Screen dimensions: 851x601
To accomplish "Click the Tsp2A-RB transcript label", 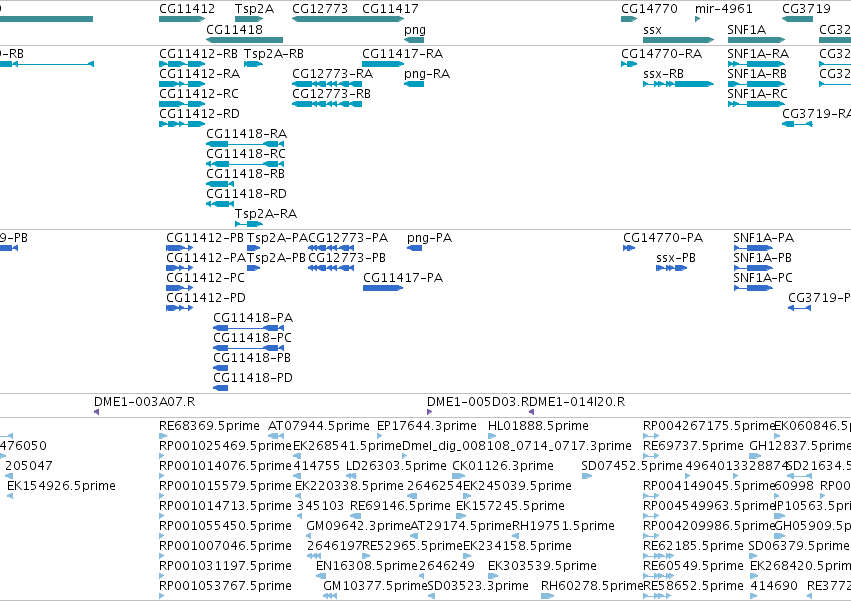I will click(274, 54).
